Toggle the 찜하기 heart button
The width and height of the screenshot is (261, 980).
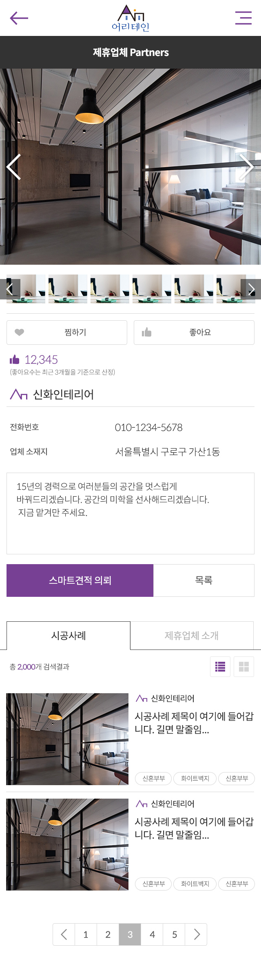click(x=67, y=333)
